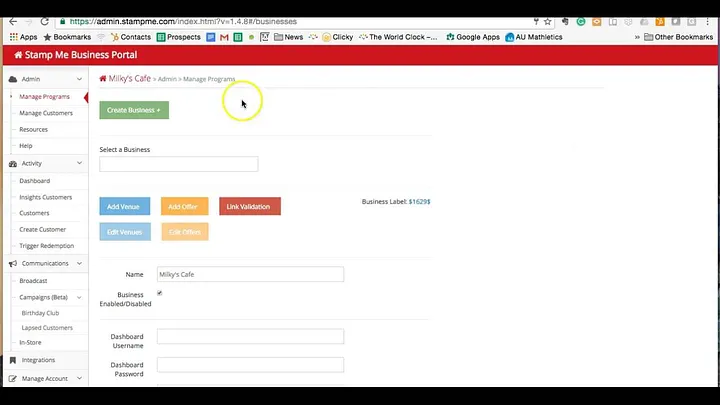Click the Edit Venues button

click(125, 232)
